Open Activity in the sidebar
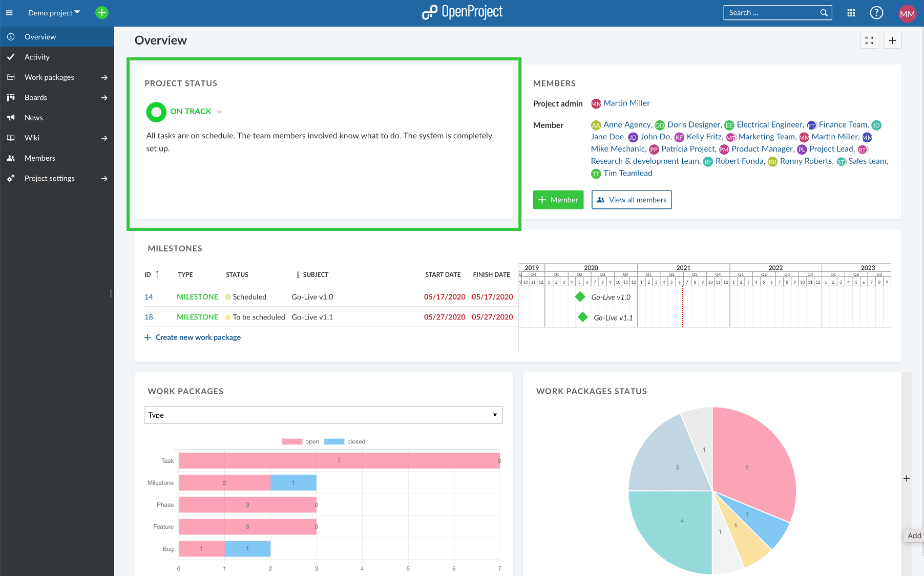Image resolution: width=924 pixels, height=576 pixels. coord(37,57)
